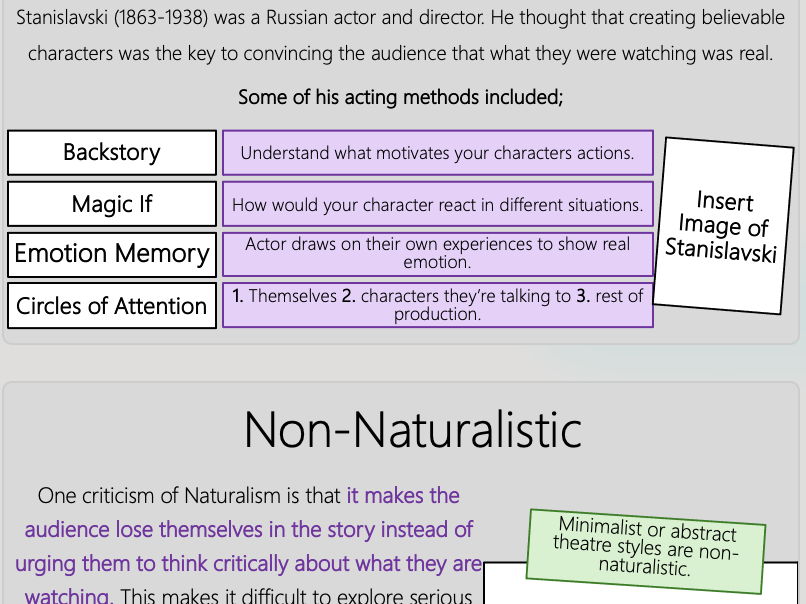
Task: Click the Circles of Attention label box
Action: coord(112,305)
